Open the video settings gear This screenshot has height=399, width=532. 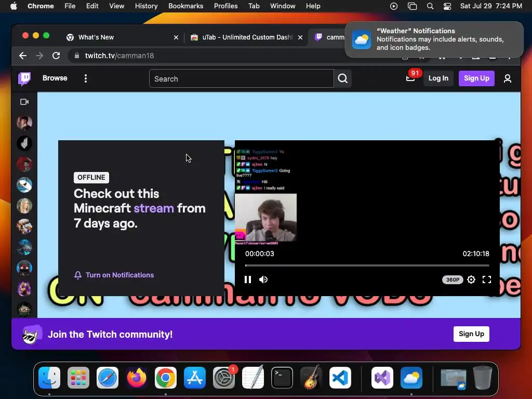(x=471, y=280)
